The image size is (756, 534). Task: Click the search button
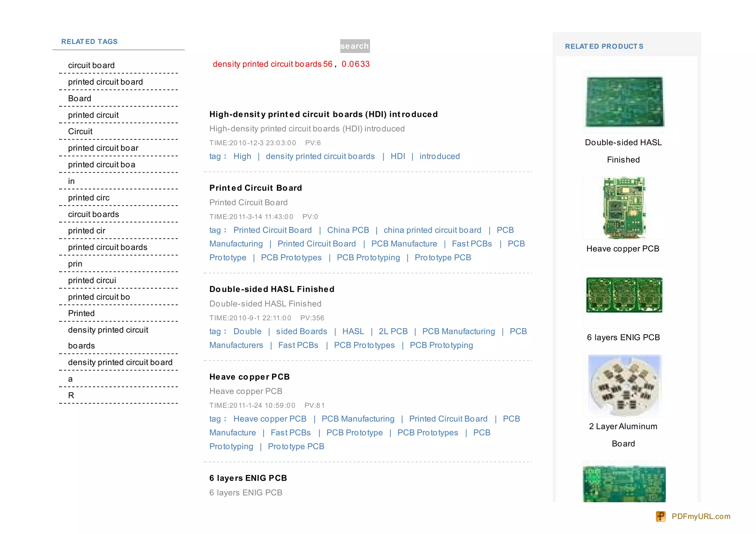354,46
